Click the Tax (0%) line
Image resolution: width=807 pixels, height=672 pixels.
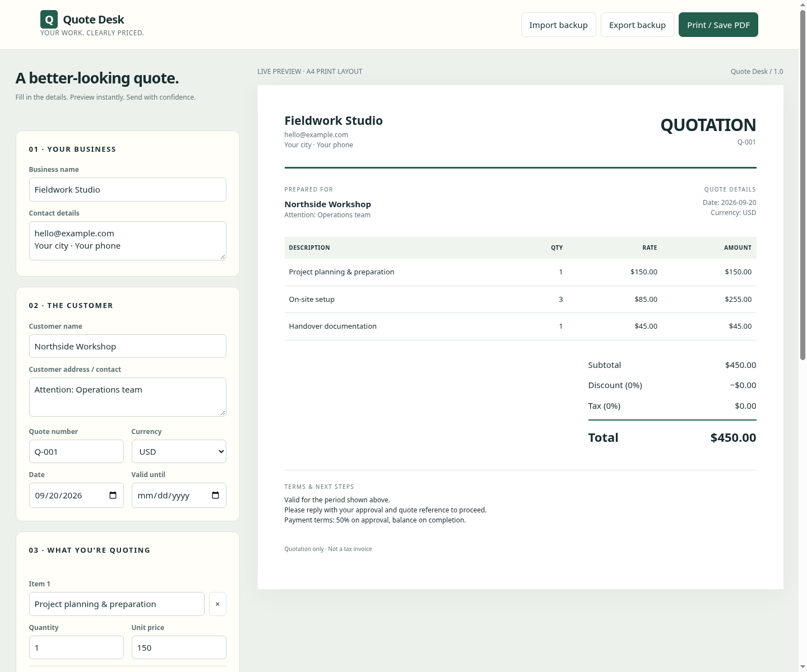click(672, 406)
